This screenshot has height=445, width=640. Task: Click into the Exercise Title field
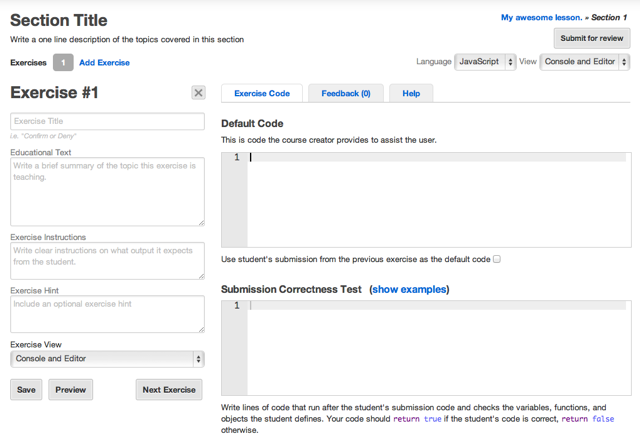click(107, 121)
